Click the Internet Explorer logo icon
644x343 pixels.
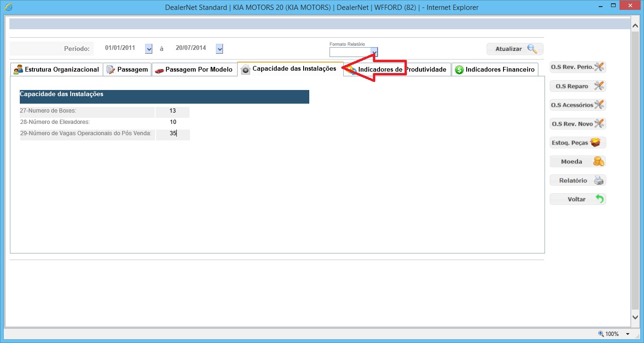tap(8, 7)
